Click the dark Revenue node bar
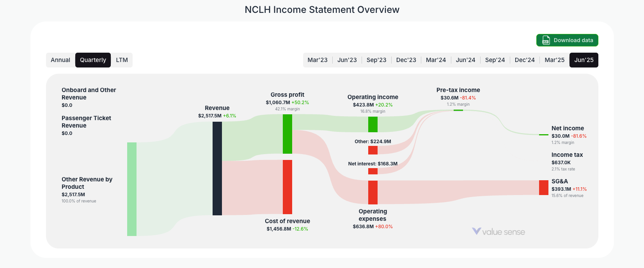Image resolution: width=644 pixels, height=268 pixels. pos(217,168)
